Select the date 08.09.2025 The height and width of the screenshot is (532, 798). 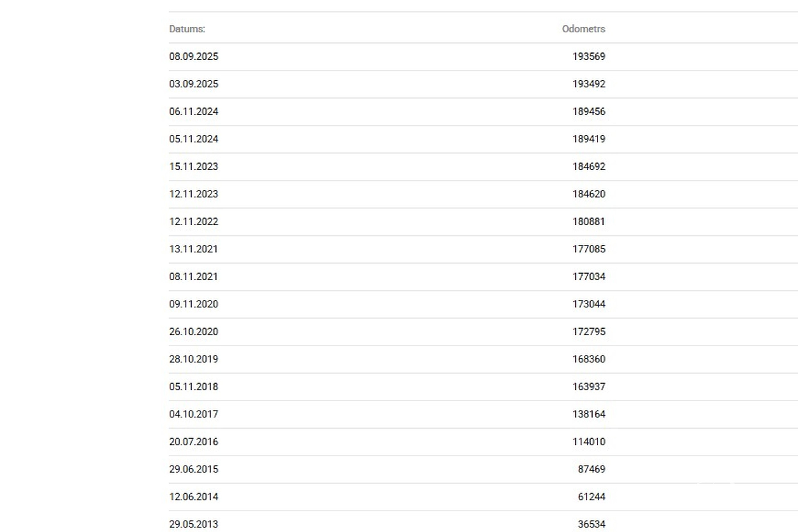[x=194, y=57]
